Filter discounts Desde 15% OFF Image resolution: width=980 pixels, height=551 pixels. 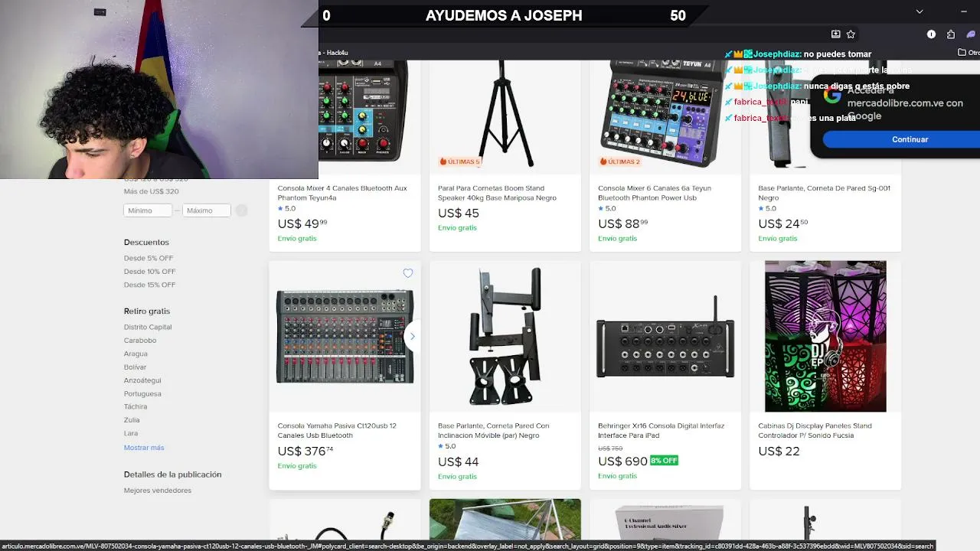(150, 285)
